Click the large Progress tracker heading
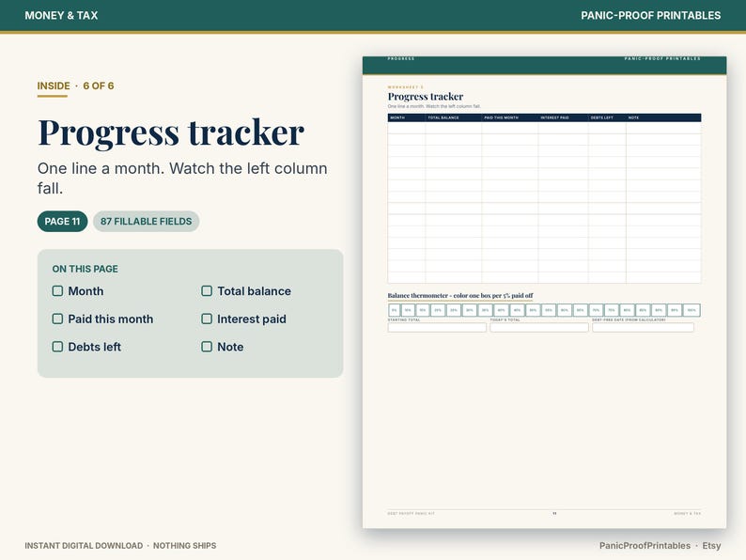 (171, 132)
